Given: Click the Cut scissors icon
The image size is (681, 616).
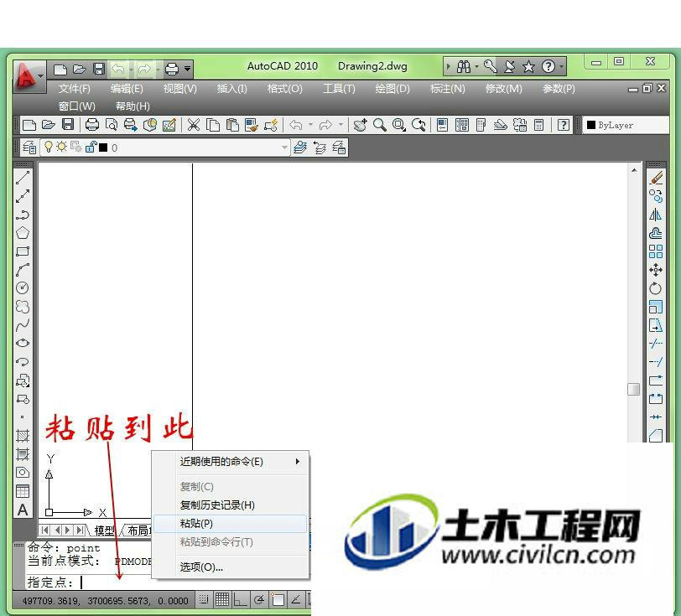Looking at the screenshot, I should [194, 125].
